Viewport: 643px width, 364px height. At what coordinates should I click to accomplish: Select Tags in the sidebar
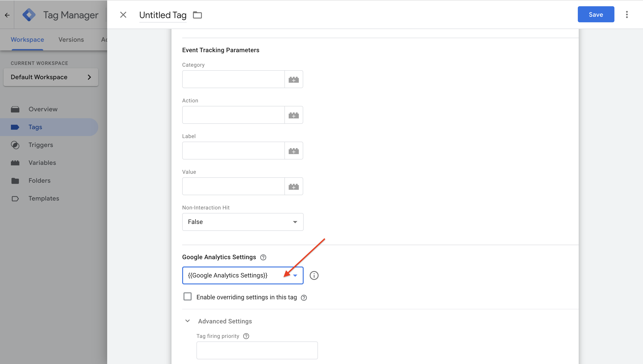35,127
